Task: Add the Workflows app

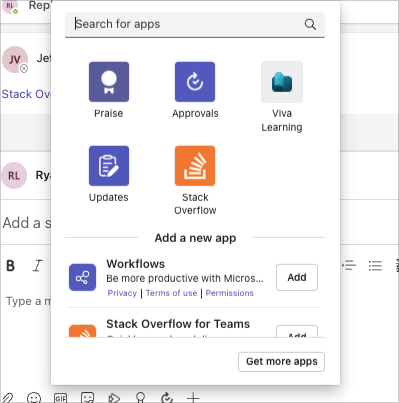Action: pos(297,277)
